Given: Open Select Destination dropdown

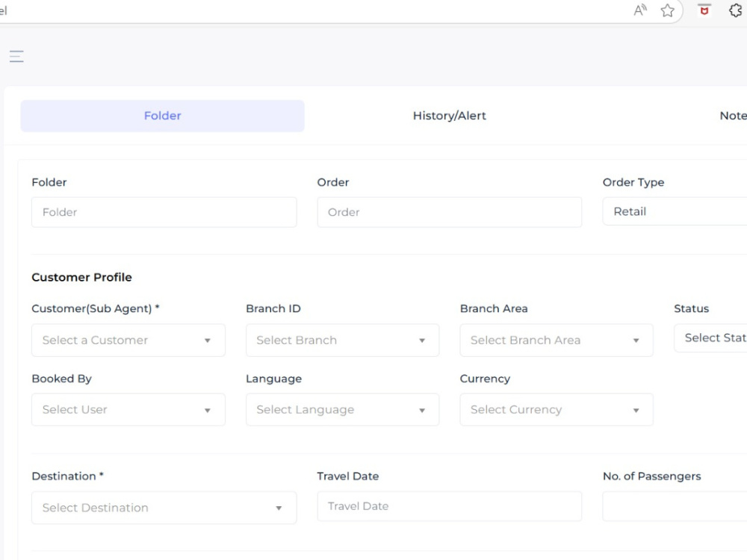Looking at the screenshot, I should click(x=164, y=508).
